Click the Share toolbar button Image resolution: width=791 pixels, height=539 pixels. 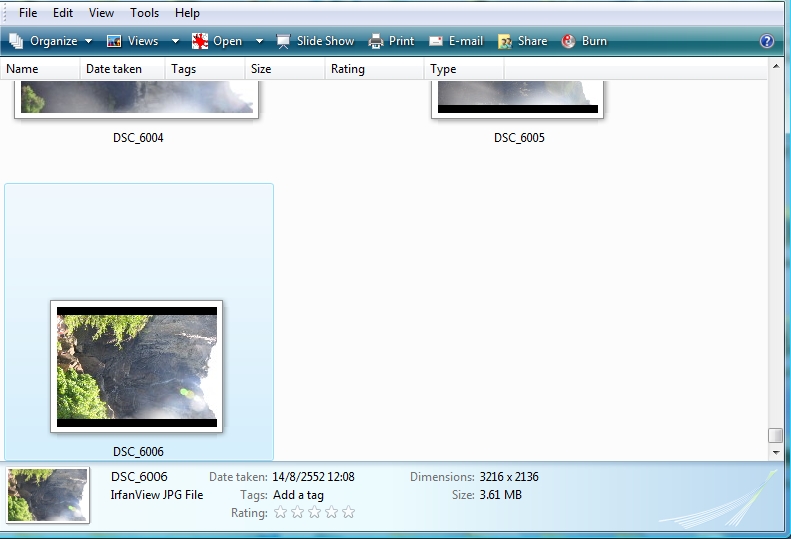click(522, 41)
